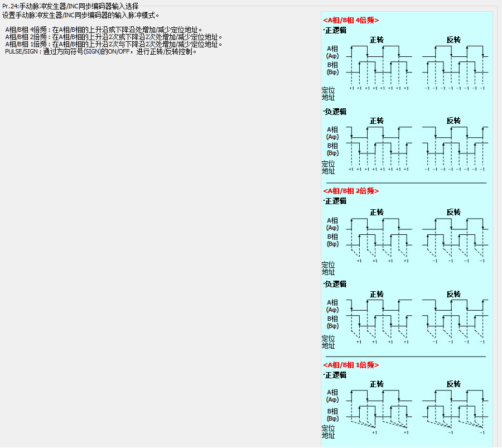The image size is (502, 448).
Task: Click the 正逻辑 label under the 1倍频 heading
Action: (x=335, y=375)
